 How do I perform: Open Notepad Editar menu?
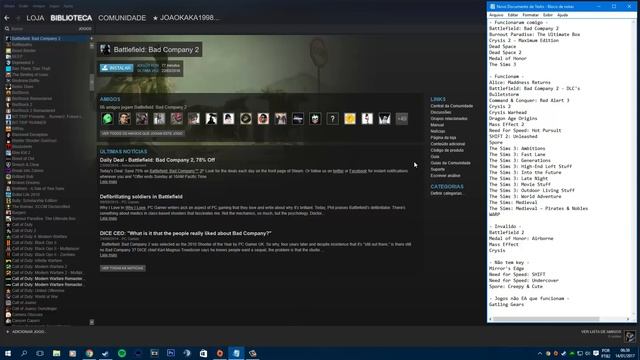pyautogui.click(x=513, y=15)
